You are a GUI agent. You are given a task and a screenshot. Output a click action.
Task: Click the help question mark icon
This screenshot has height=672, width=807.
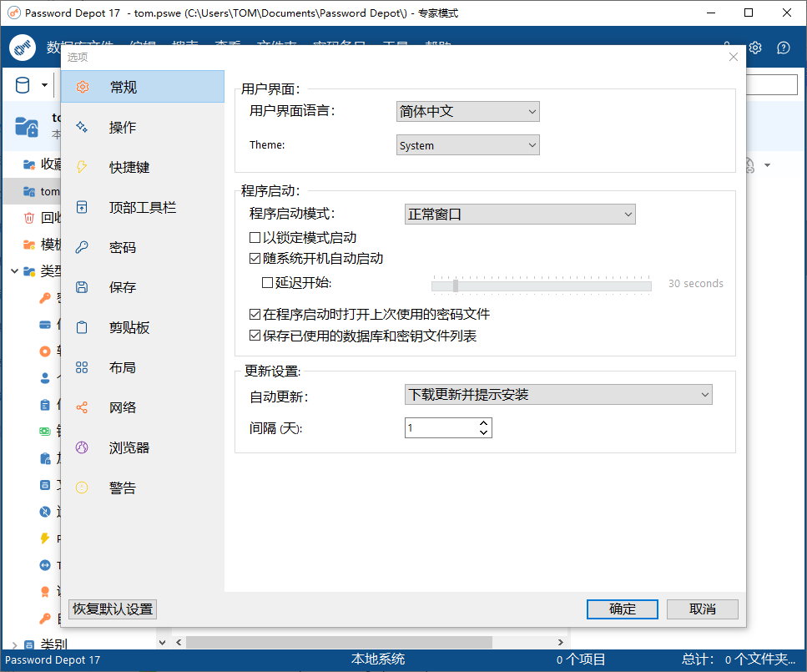(x=784, y=48)
